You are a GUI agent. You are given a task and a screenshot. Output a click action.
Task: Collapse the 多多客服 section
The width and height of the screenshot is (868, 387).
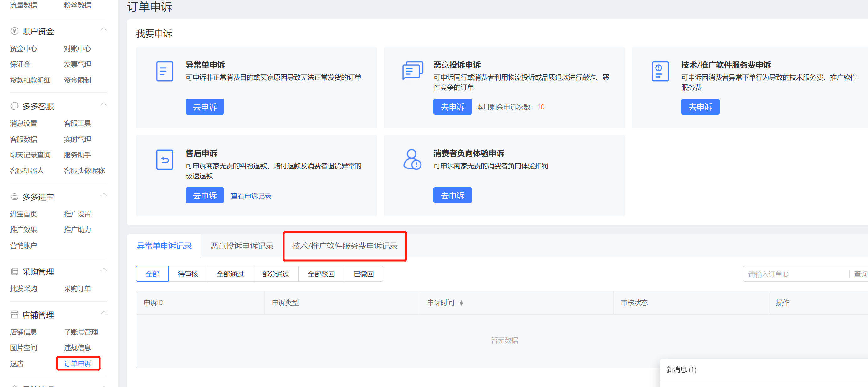click(104, 104)
